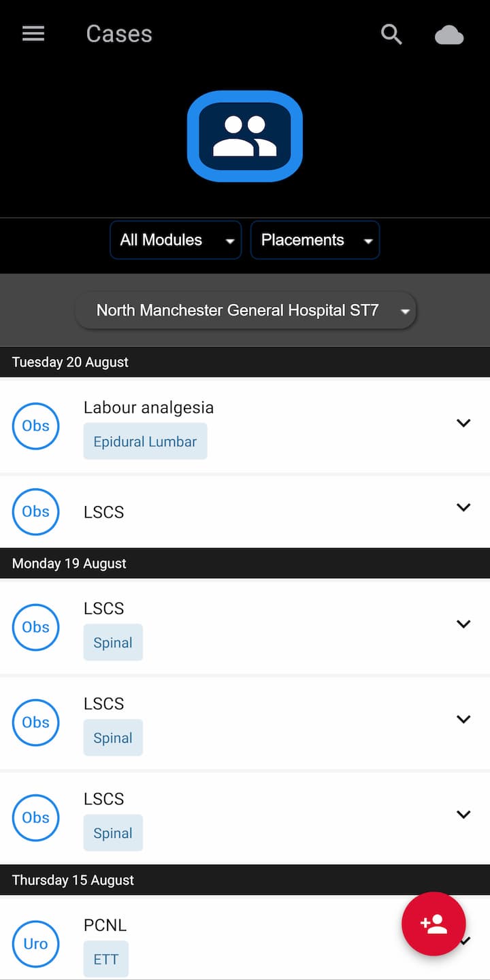The height and width of the screenshot is (980, 490).
Task: Tap the search magnifier icon
Action: point(391,34)
